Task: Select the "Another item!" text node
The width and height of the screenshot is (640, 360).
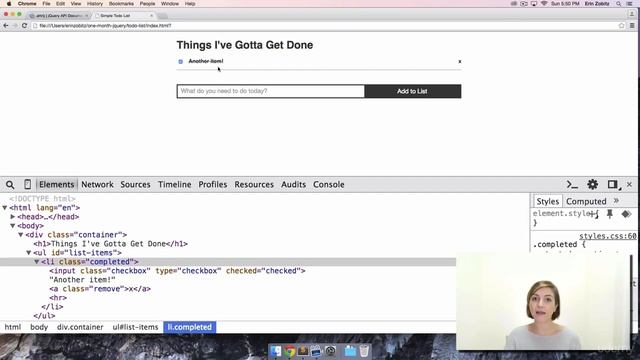Action: pos(82,280)
